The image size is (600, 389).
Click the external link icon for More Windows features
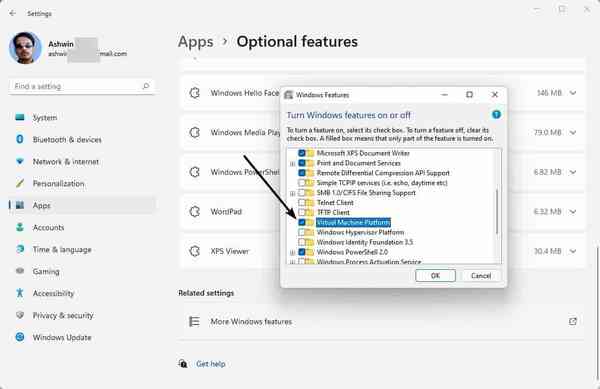click(572, 321)
